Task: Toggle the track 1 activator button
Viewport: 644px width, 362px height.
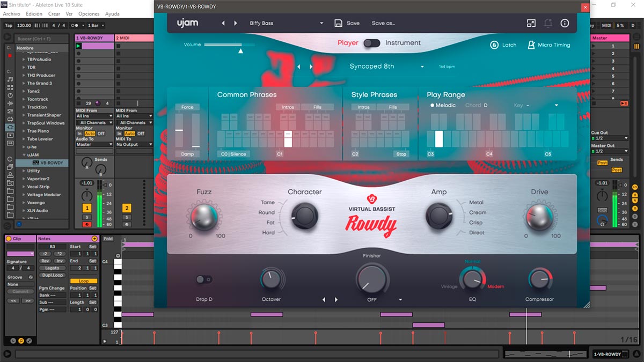Action: point(86,208)
